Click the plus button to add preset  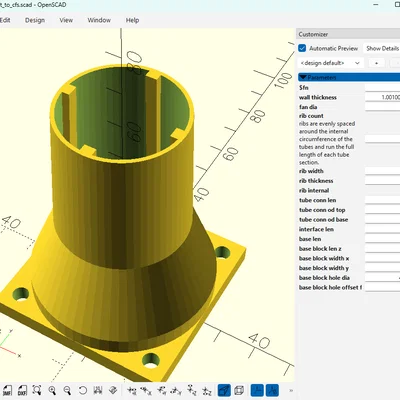pos(377,63)
